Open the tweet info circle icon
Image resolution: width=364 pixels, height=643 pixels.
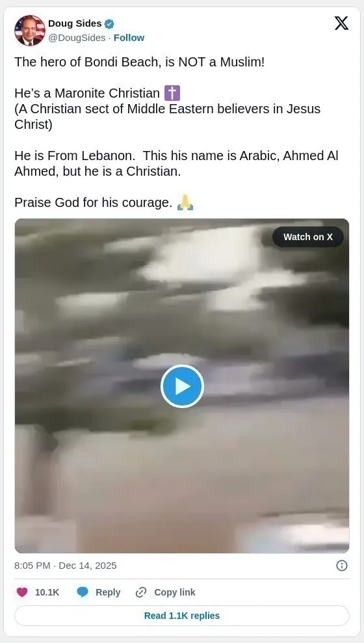(342, 566)
